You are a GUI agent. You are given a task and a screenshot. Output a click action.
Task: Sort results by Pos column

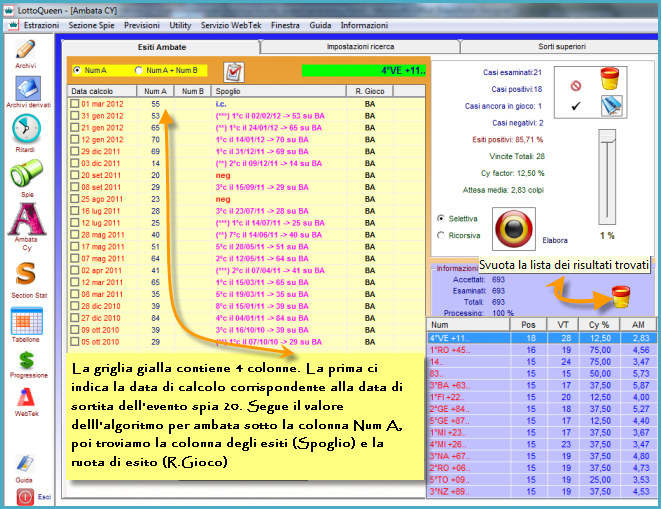click(528, 325)
